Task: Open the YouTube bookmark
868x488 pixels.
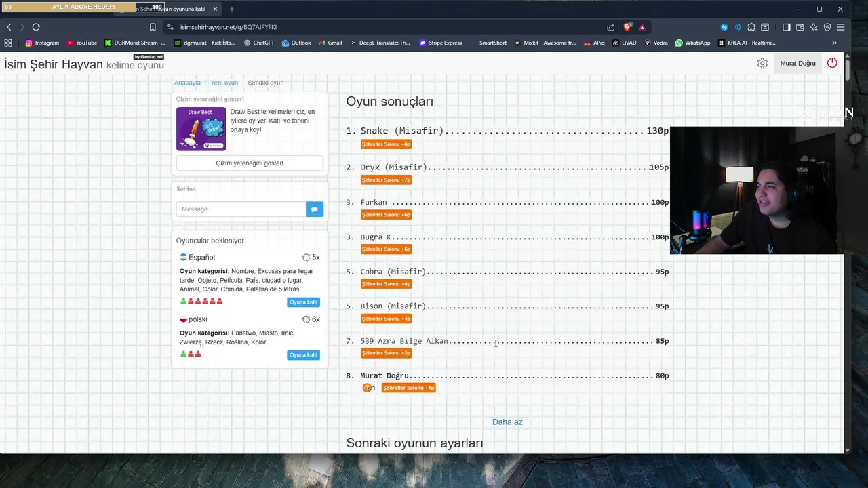Action: [x=82, y=43]
